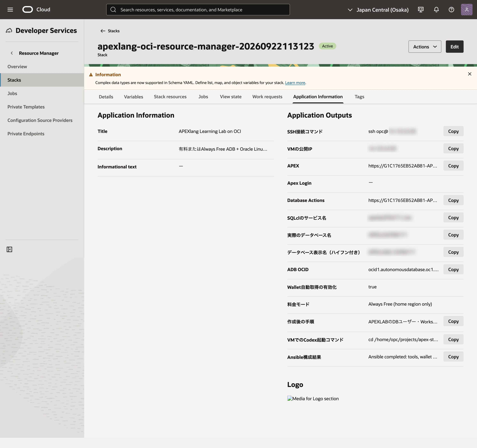
Task: Click the Information warning triangle icon
Action: click(91, 75)
